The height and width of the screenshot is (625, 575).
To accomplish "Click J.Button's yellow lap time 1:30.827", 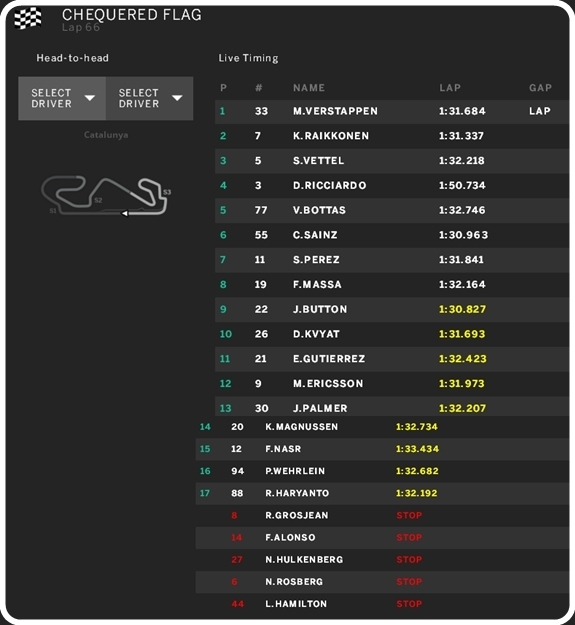I will pos(462,309).
